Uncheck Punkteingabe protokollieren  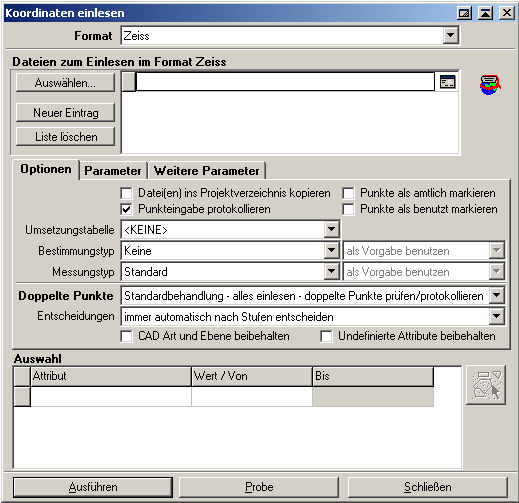point(126,209)
